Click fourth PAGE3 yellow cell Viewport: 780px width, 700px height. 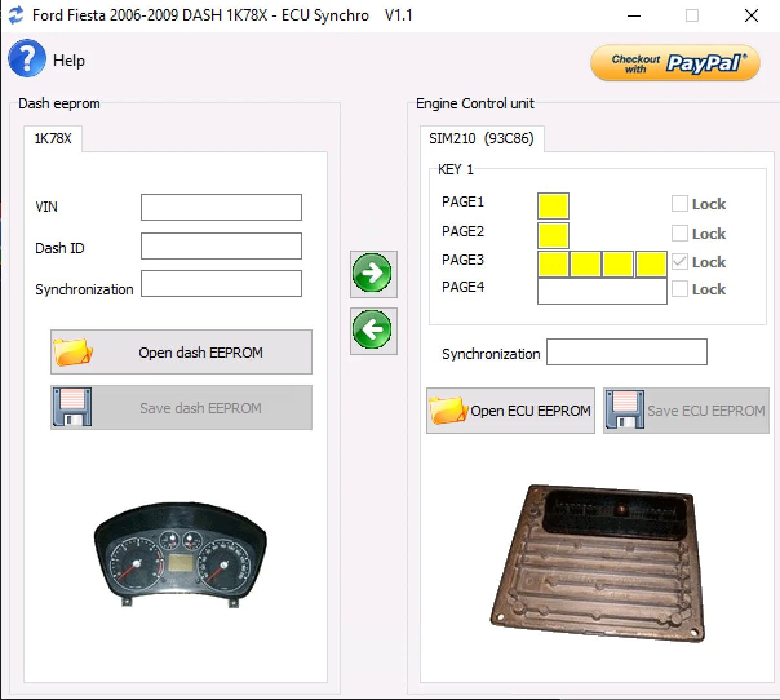651,264
